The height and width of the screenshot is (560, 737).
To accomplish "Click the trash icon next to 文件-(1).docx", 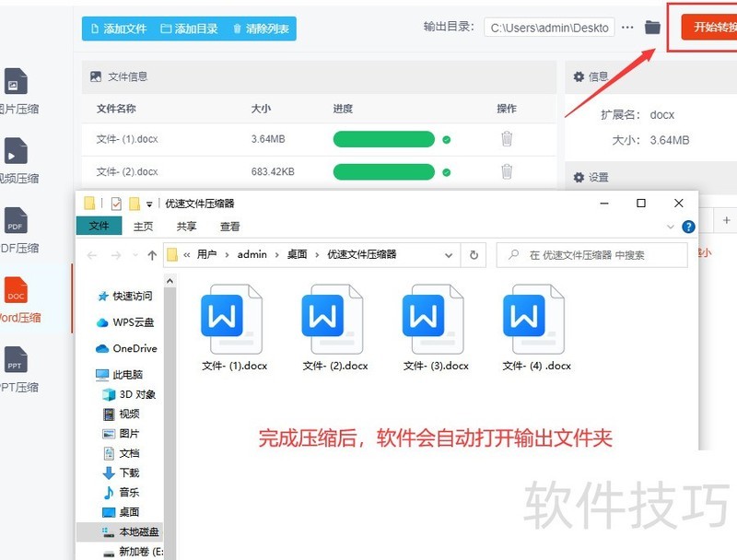I will coord(507,139).
